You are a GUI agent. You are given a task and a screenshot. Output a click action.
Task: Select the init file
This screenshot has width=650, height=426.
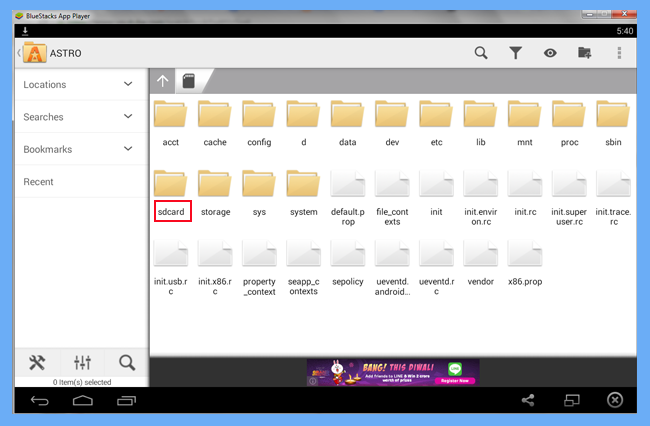pos(437,194)
